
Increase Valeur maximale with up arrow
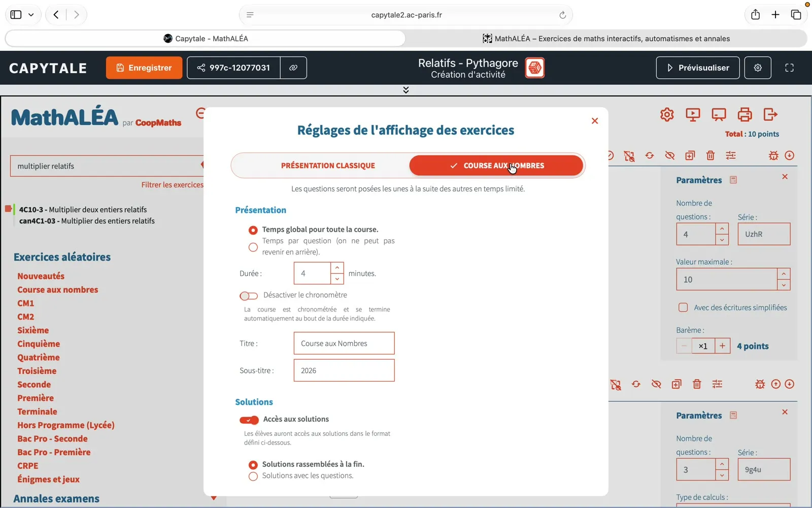[784, 274]
